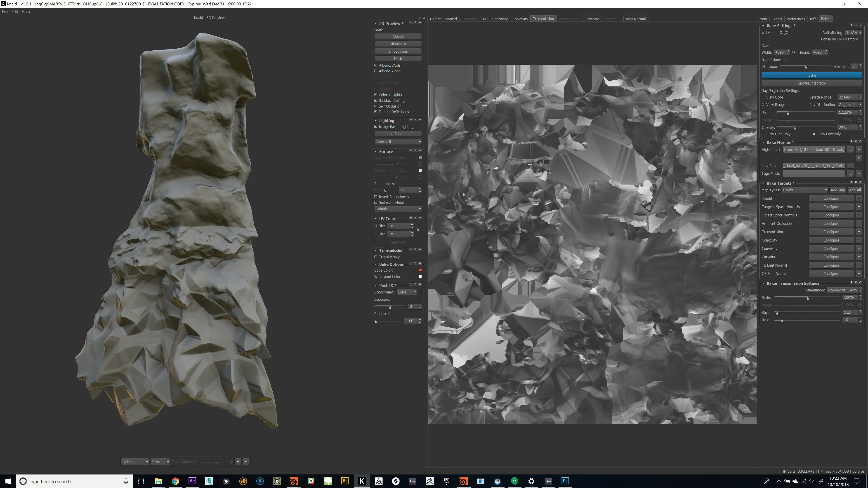This screenshot has height=488, width=868.
Task: Browse for Low Poly mesh file
Action: (850, 166)
